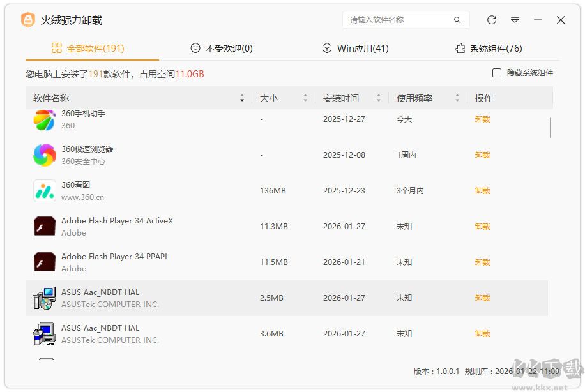Click the 2.5MB ASUS Aac_NBDT HAL icon
This screenshot has height=392, width=585.
(x=45, y=298)
